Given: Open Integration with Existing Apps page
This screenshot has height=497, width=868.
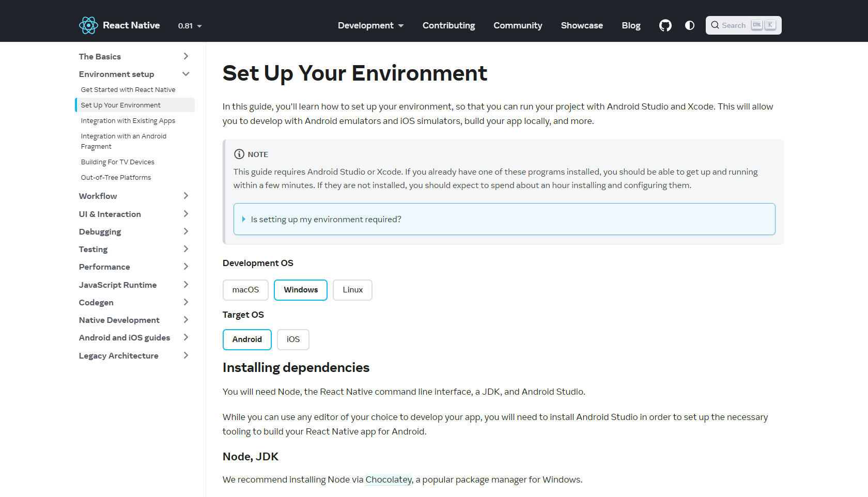Looking at the screenshot, I should coord(128,120).
